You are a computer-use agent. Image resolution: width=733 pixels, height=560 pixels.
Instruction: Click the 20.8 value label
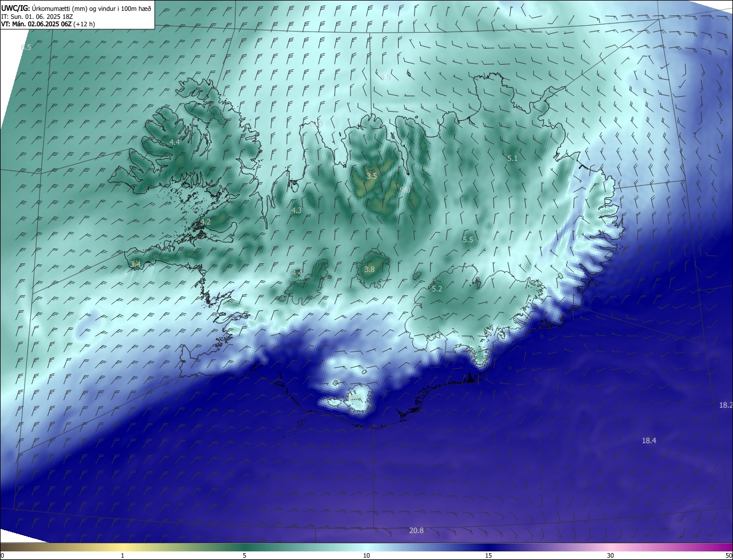[x=416, y=531]
